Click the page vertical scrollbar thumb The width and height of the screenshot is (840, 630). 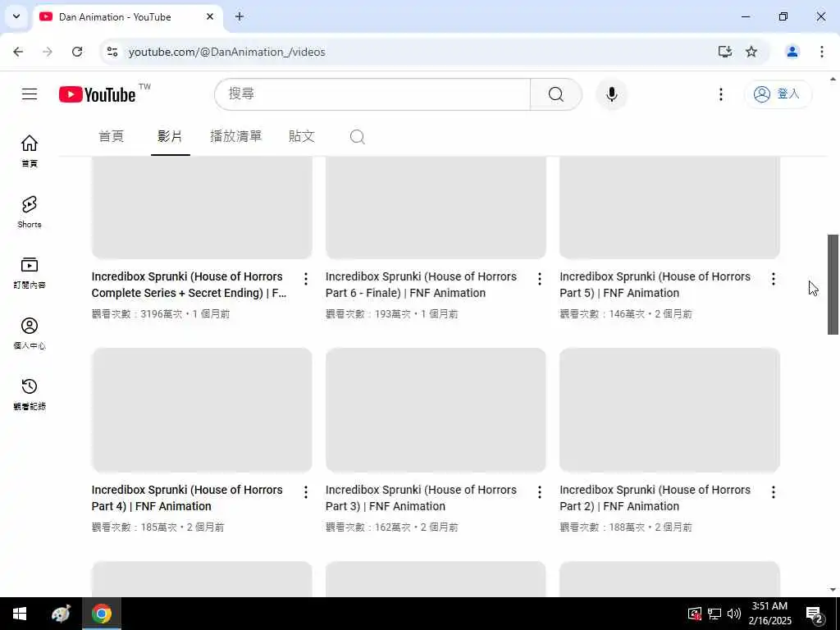coord(833,284)
